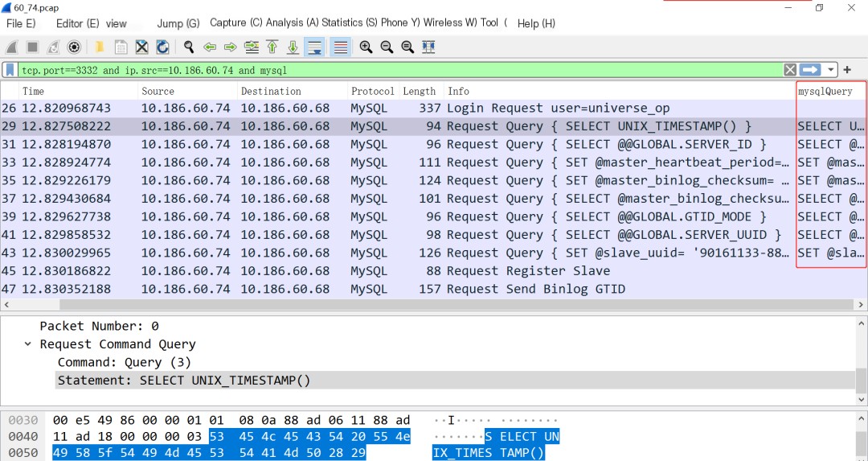Reload this capture file
The height and width of the screenshot is (461, 868).
[162, 47]
